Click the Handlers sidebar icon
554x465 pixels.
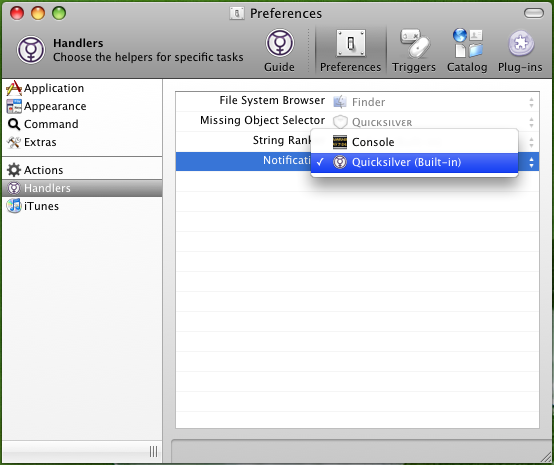(x=14, y=188)
